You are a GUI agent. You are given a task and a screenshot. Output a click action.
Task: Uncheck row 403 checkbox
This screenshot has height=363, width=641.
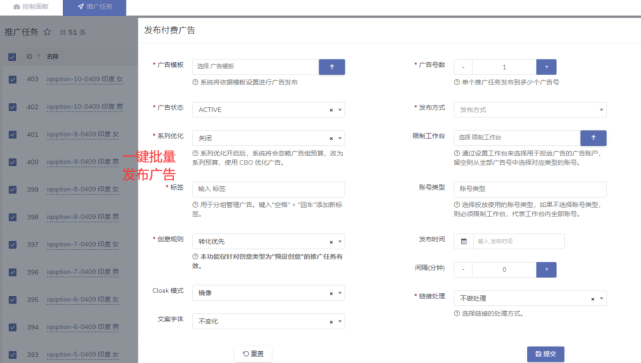point(13,79)
